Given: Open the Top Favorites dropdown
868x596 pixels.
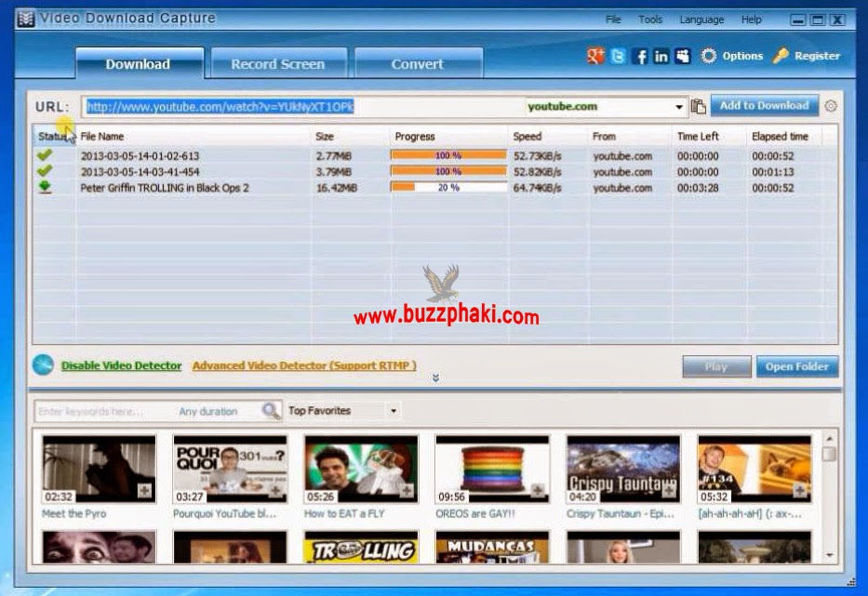Looking at the screenshot, I should pos(394,411).
